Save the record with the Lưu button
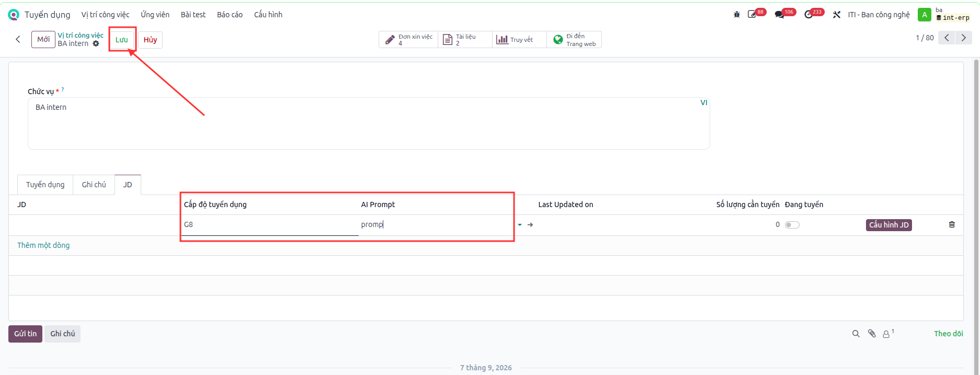980x375 pixels. pos(122,40)
